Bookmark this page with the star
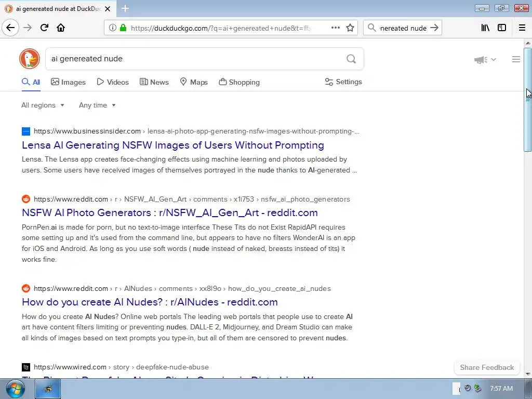 350,28
